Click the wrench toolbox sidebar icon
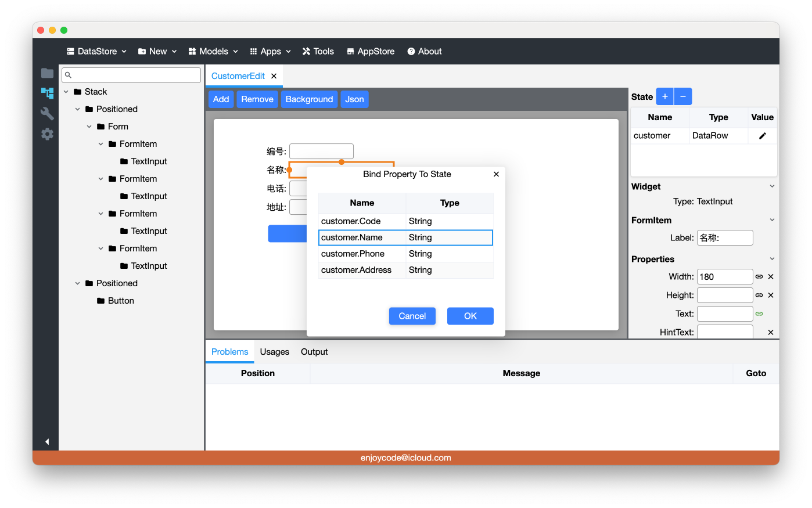The image size is (812, 508). tap(47, 113)
